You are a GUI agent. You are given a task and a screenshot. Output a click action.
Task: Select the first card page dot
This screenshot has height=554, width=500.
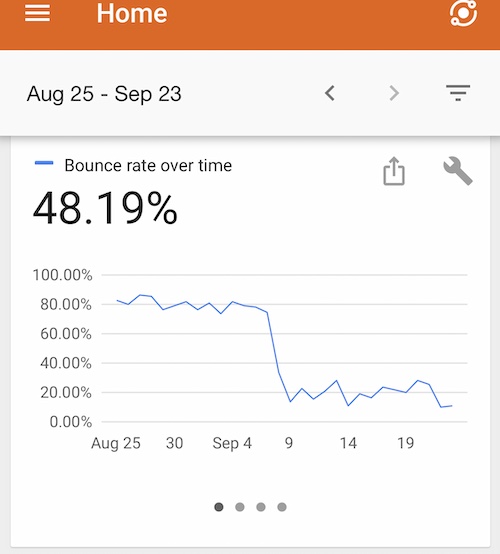click(x=219, y=507)
